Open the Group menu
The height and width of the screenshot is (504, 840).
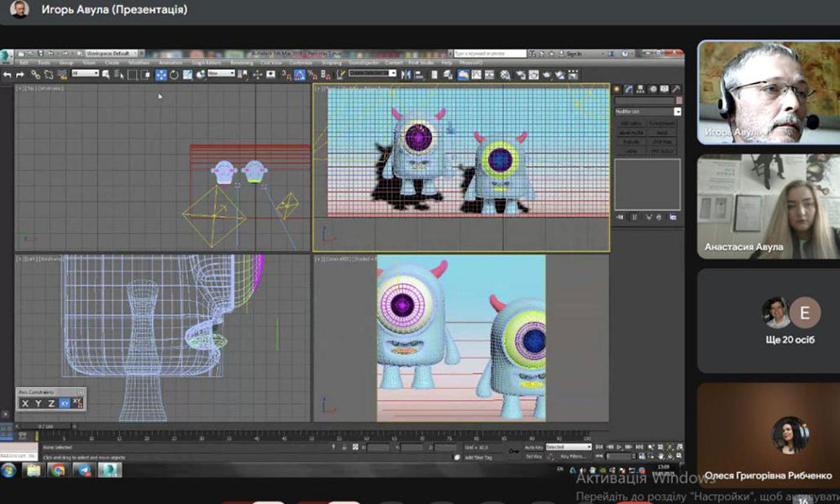tap(66, 63)
